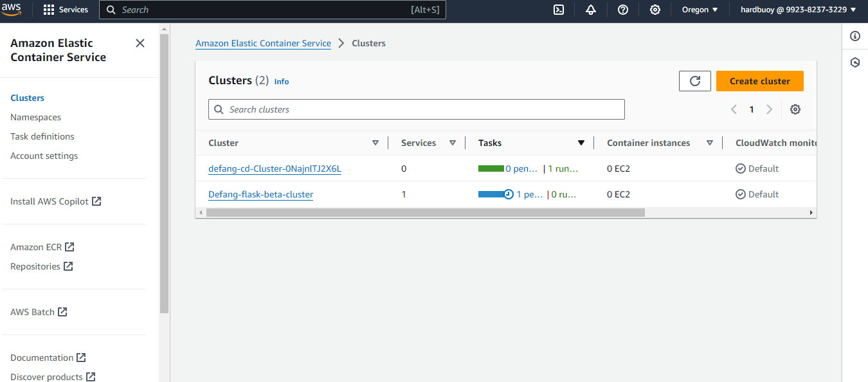
Task: Click page number 1 in pagination
Action: pos(752,109)
